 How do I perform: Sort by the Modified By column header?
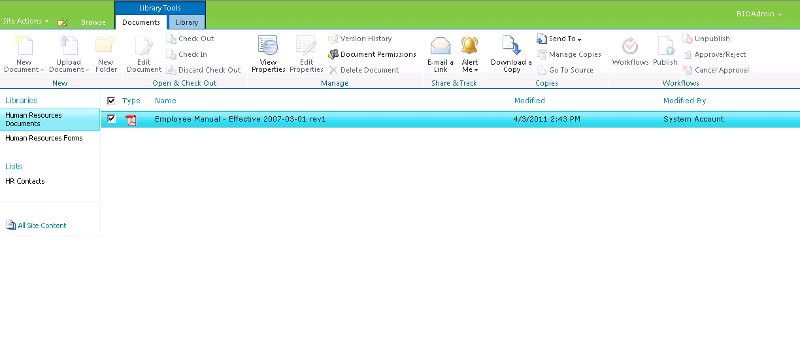point(685,101)
